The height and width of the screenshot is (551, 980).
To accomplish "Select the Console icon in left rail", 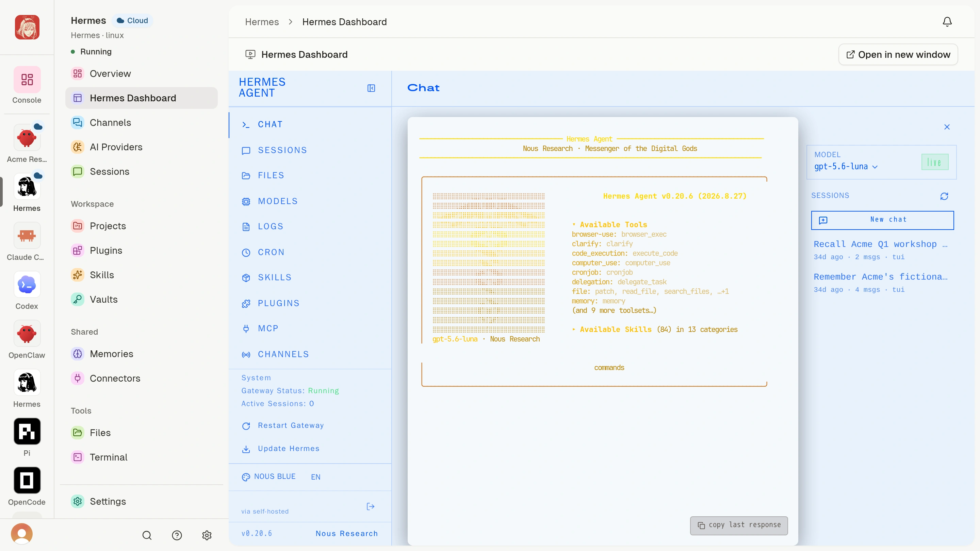I will [x=27, y=80].
